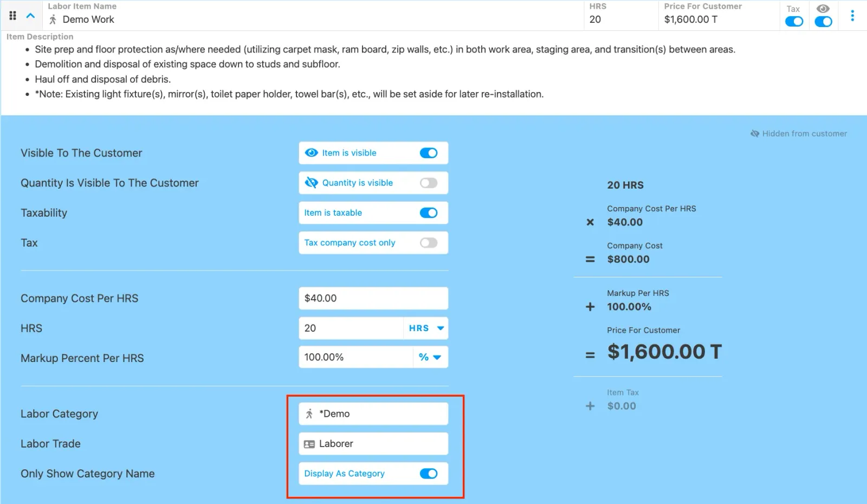The height and width of the screenshot is (504, 867).
Task: Click the labor icon beside Demo Work name
Action: pos(53,20)
